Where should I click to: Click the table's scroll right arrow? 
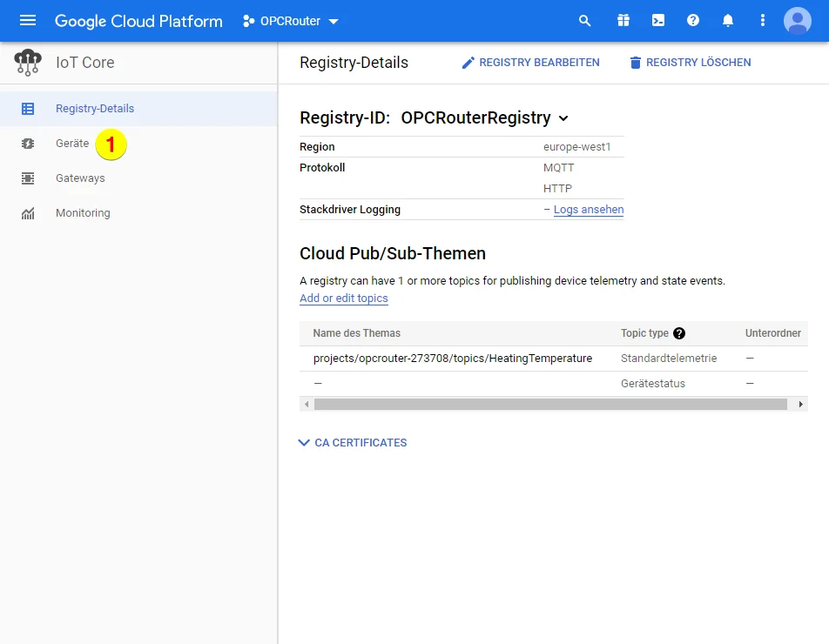pyautogui.click(x=800, y=404)
